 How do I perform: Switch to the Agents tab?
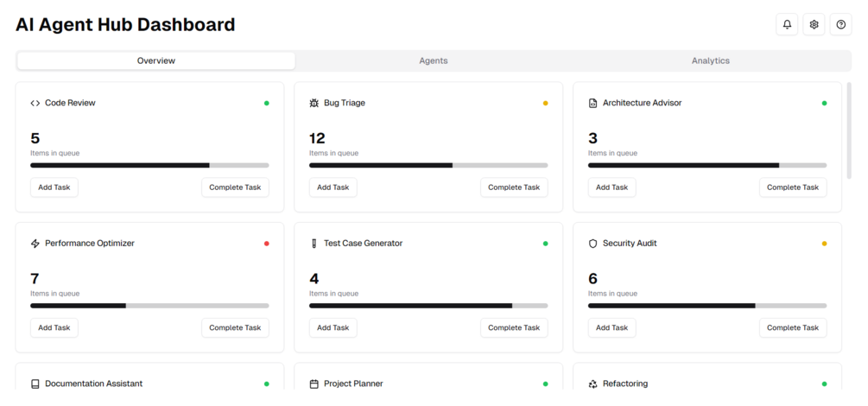434,61
